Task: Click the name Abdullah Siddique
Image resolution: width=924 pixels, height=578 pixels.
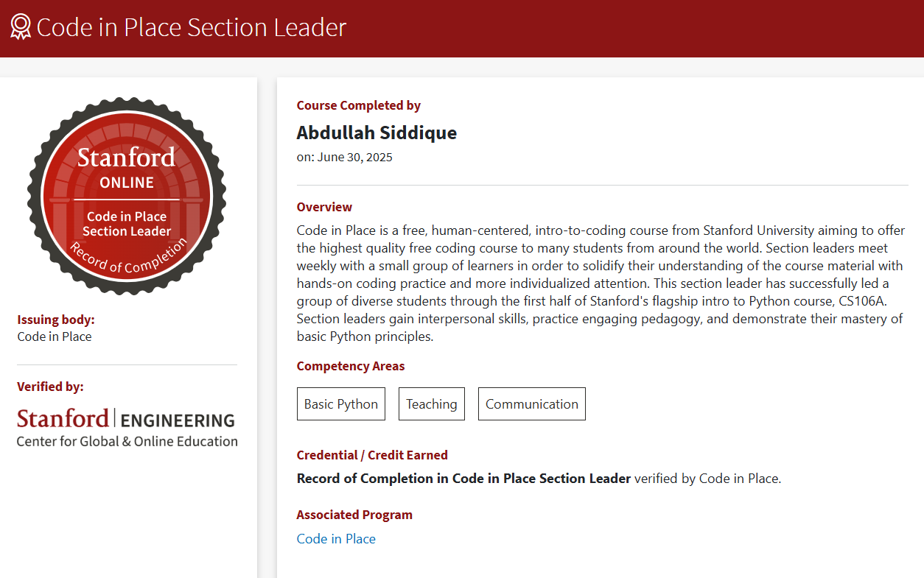Action: click(x=377, y=133)
